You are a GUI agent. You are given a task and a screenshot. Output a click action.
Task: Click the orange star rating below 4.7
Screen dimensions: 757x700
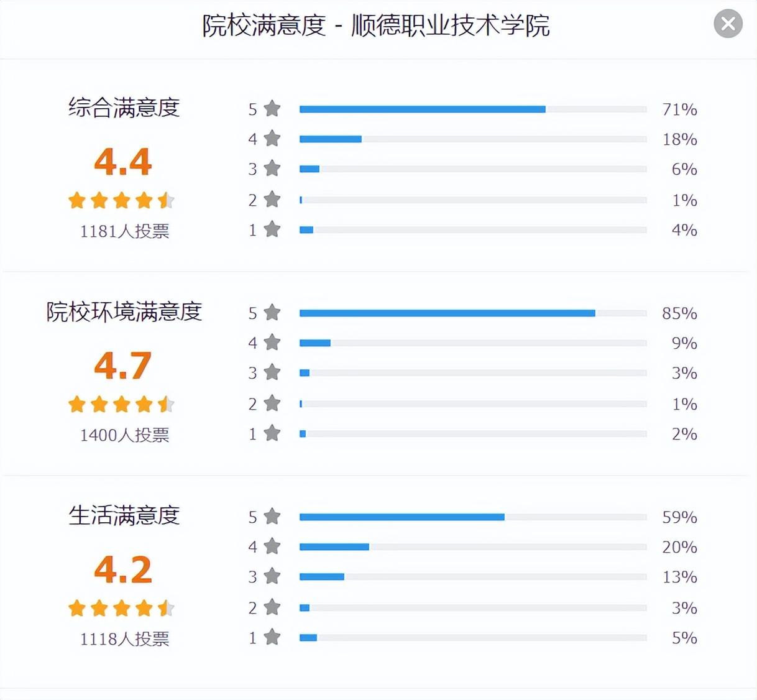point(122,404)
